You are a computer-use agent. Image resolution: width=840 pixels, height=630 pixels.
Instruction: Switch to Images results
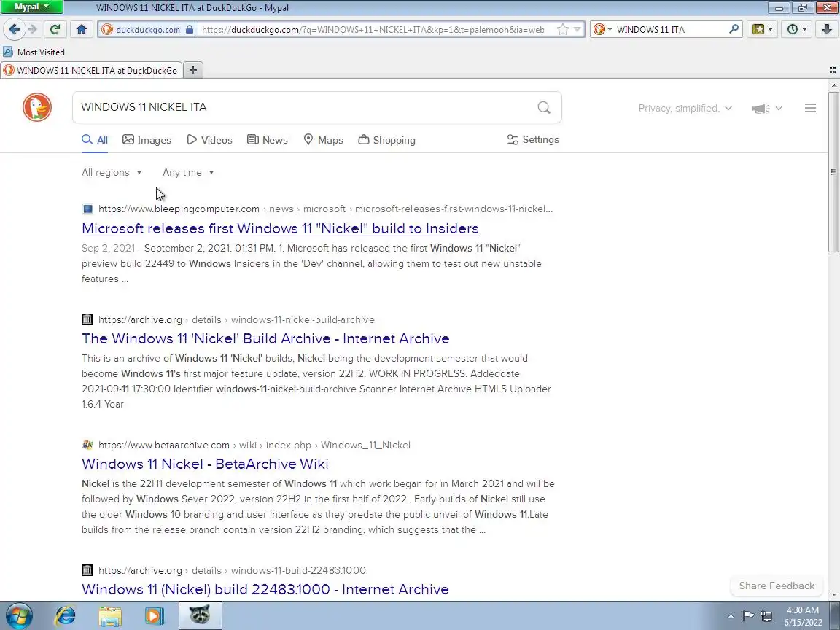pyautogui.click(x=147, y=140)
